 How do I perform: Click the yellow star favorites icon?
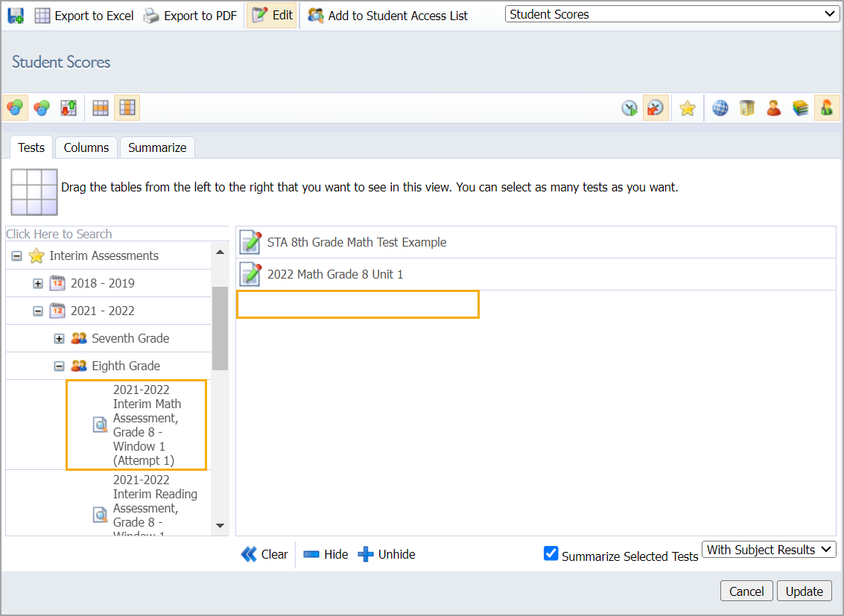coord(688,109)
